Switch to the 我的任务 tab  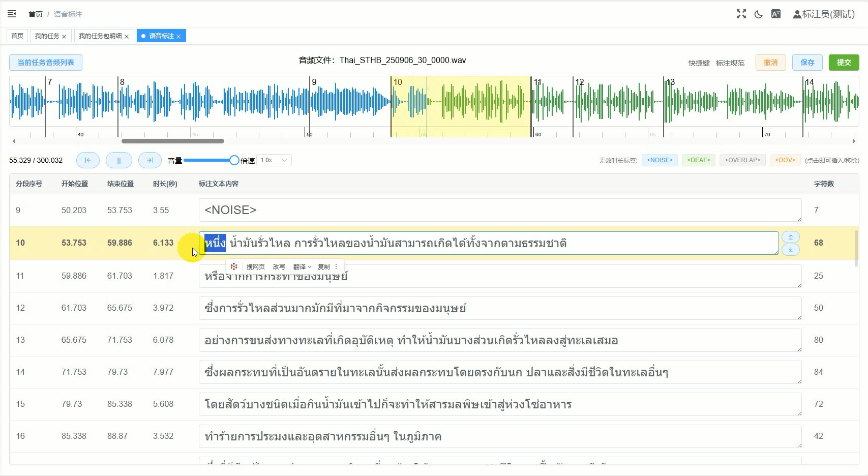tap(47, 36)
